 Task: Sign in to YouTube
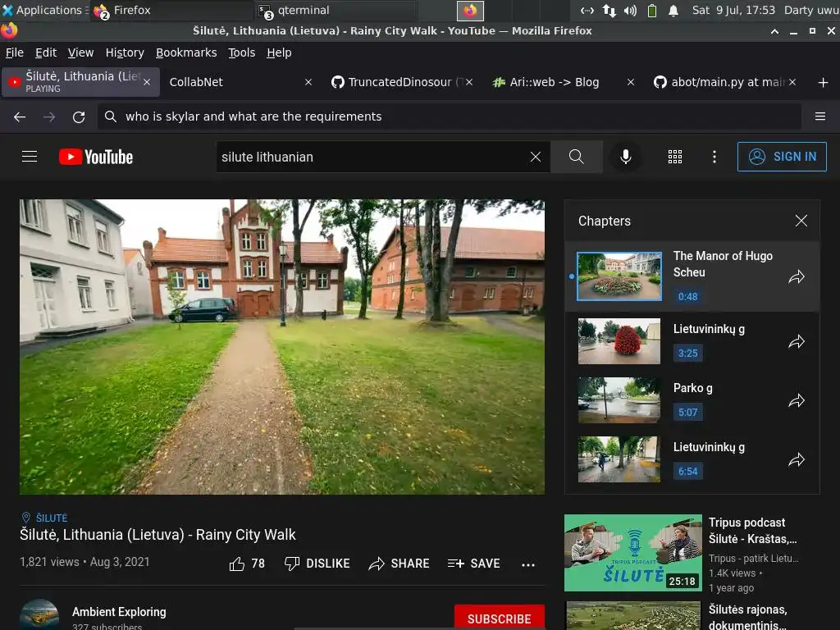click(782, 157)
